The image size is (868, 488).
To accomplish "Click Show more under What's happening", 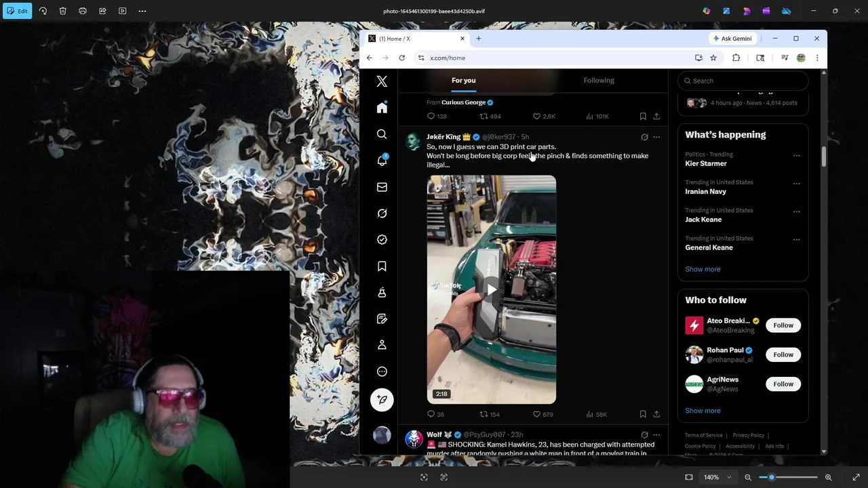I will tap(703, 269).
